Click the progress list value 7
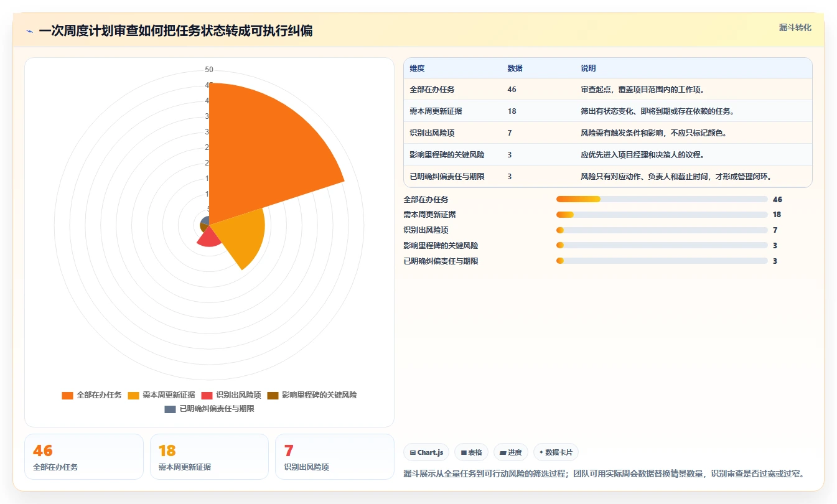 775,230
